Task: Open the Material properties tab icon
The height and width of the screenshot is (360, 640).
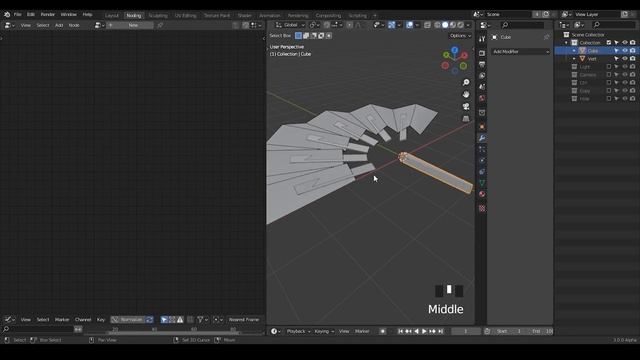Action: click(482, 194)
